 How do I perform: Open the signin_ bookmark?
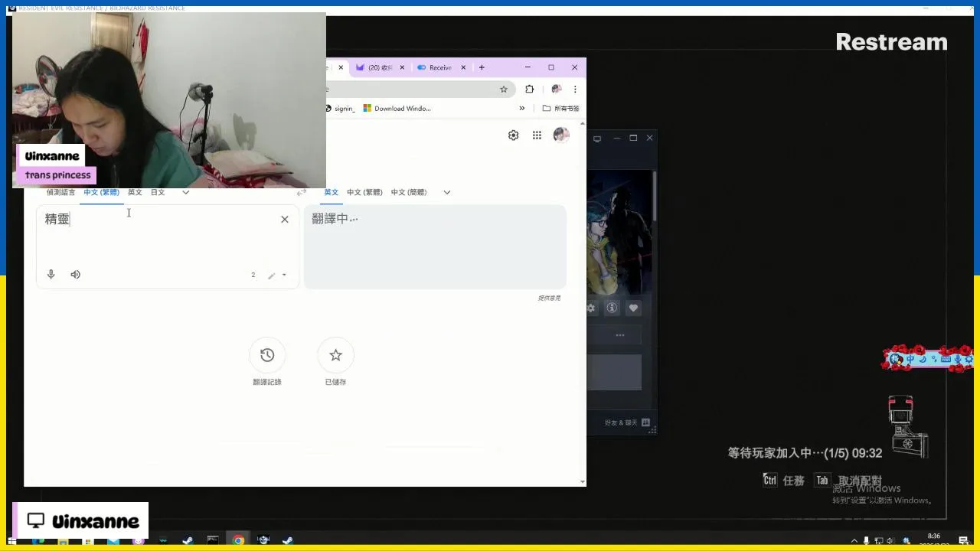[341, 109]
